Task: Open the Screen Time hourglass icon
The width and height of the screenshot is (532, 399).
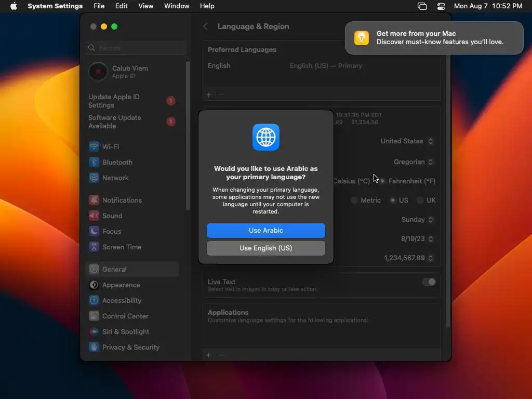Action: tap(94, 247)
